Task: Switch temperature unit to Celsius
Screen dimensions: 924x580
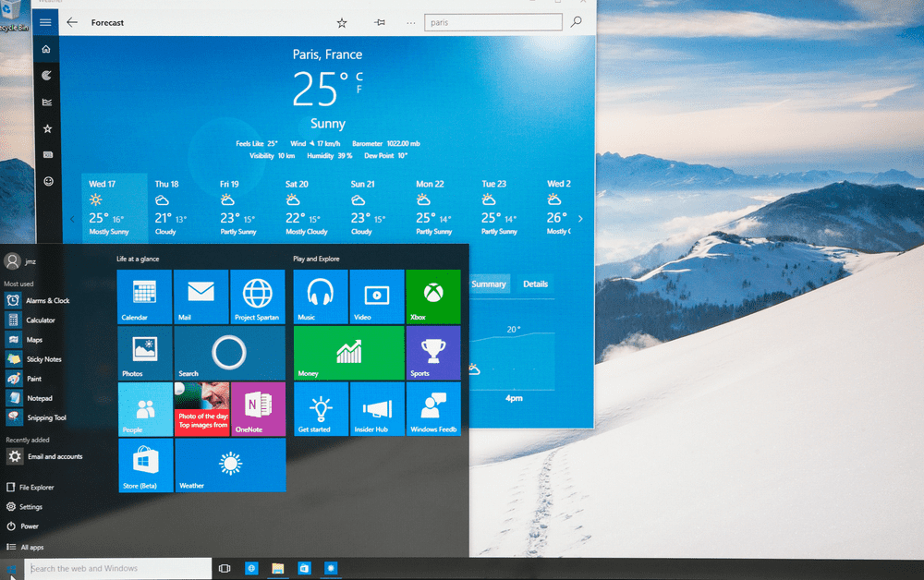Action: point(359,77)
